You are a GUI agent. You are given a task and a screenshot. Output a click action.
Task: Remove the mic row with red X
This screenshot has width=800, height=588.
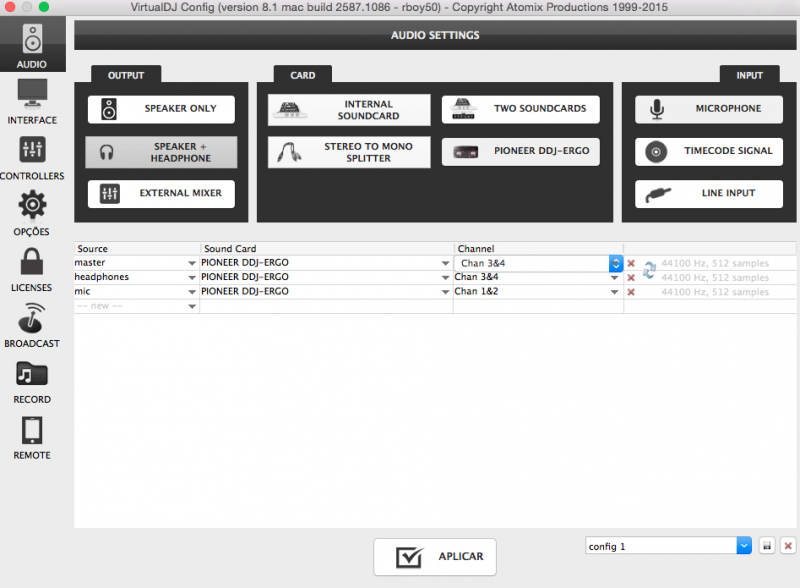[631, 292]
